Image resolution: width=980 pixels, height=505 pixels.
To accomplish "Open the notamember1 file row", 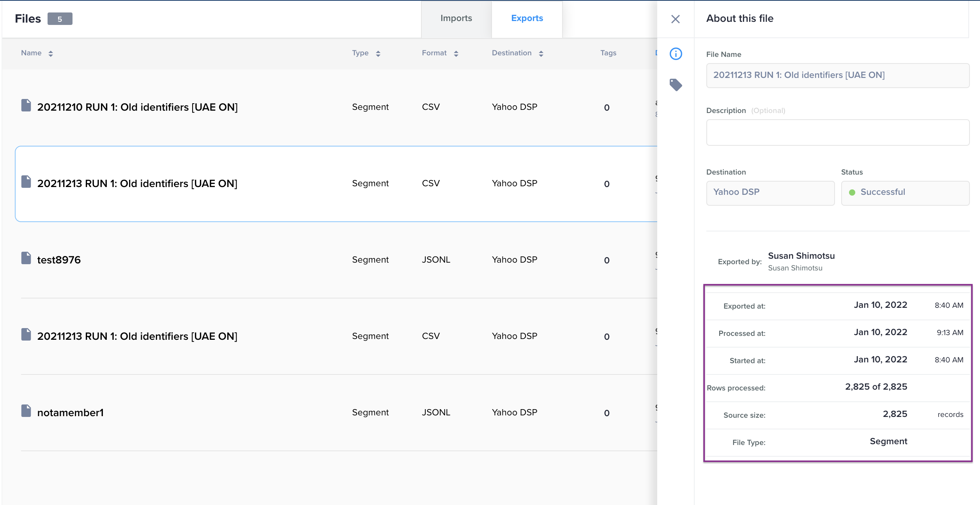I will (x=71, y=413).
